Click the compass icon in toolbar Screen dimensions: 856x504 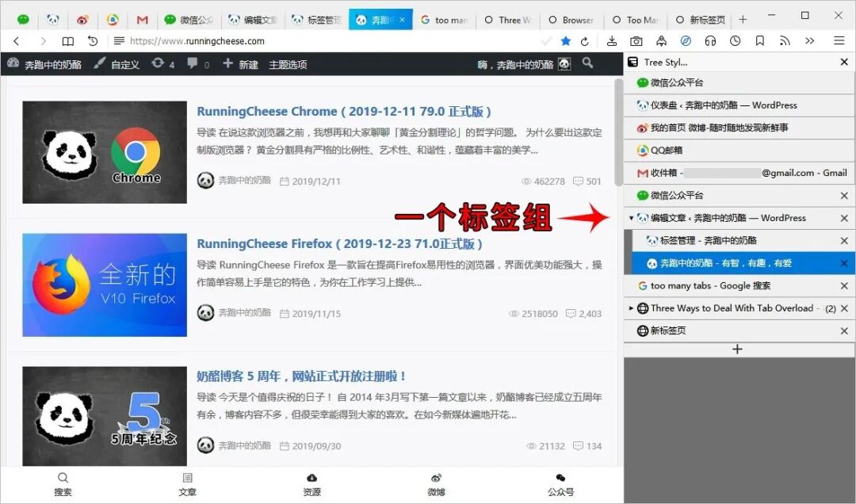click(686, 41)
